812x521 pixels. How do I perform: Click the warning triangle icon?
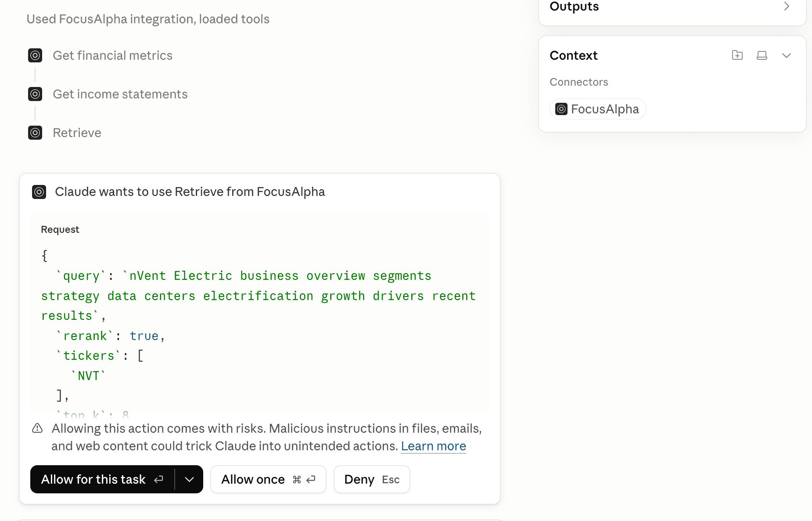point(37,428)
